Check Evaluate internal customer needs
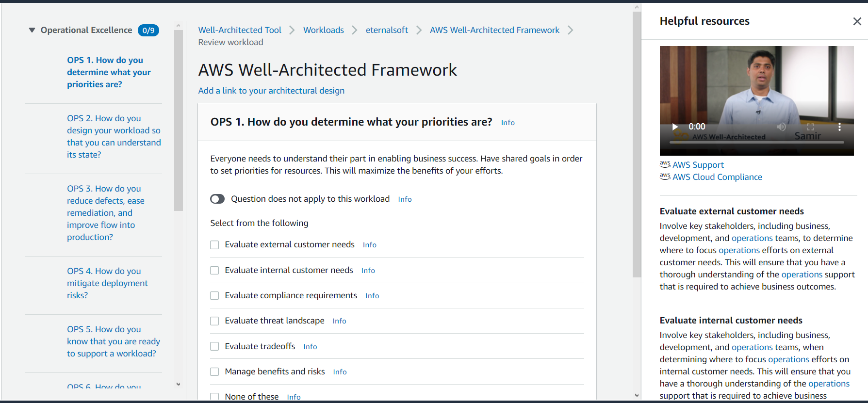 click(x=214, y=271)
